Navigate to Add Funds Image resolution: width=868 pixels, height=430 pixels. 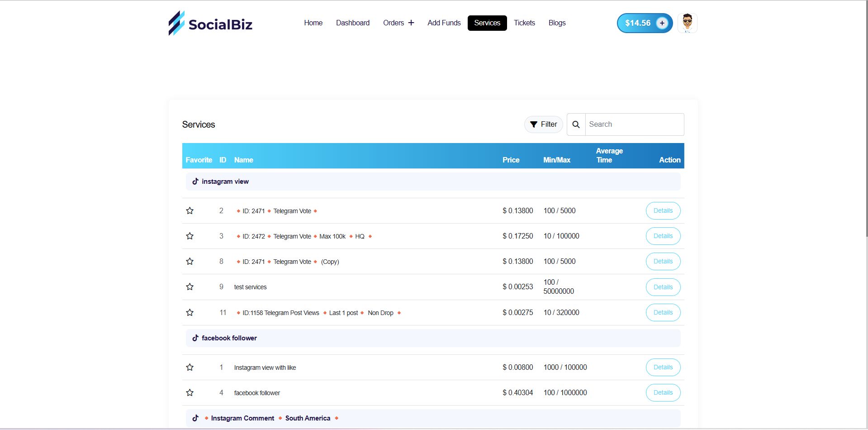[444, 23]
